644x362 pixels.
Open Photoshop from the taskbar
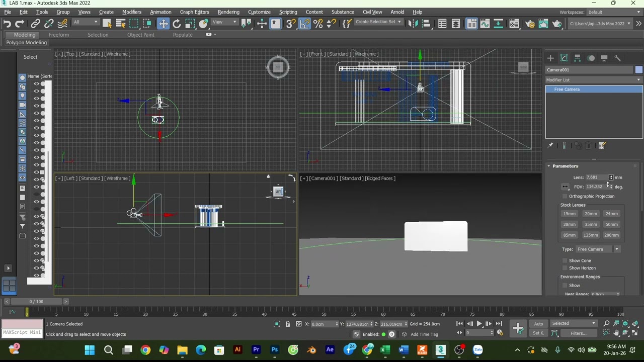[x=275, y=350]
